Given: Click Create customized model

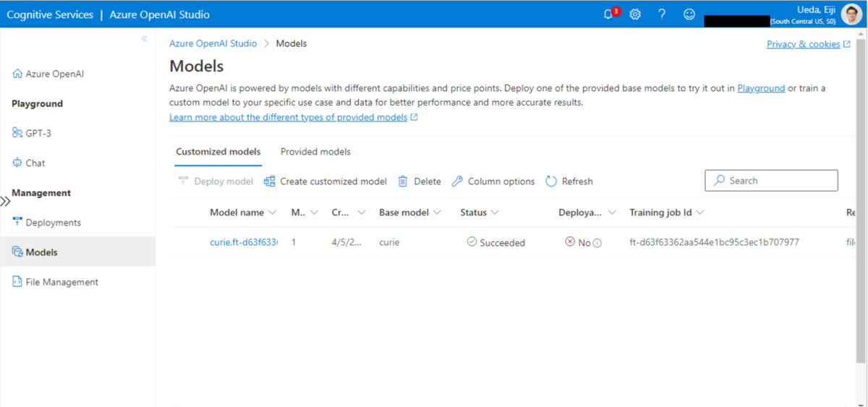Looking at the screenshot, I should point(325,181).
